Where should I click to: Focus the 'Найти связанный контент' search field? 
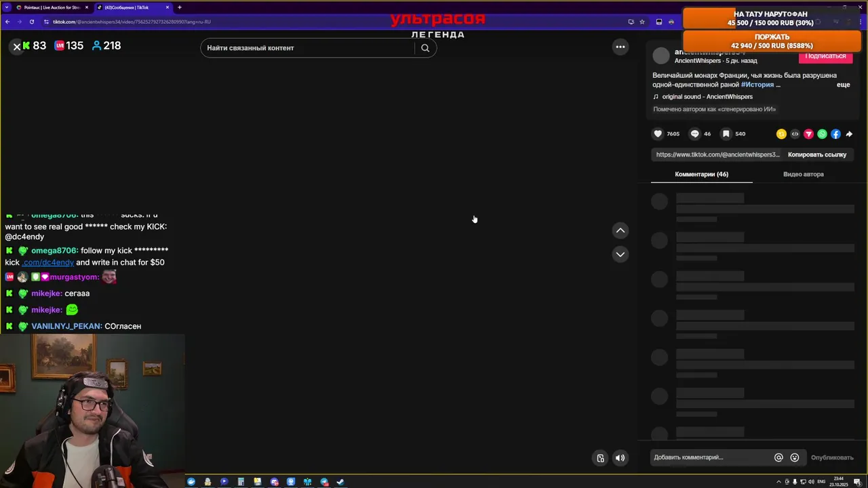(309, 48)
